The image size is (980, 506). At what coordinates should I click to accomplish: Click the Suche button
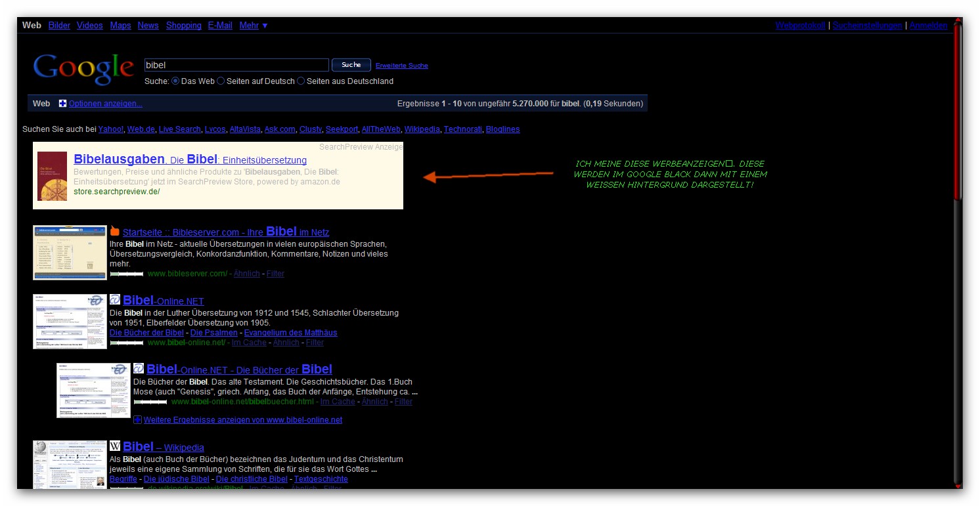(x=351, y=65)
